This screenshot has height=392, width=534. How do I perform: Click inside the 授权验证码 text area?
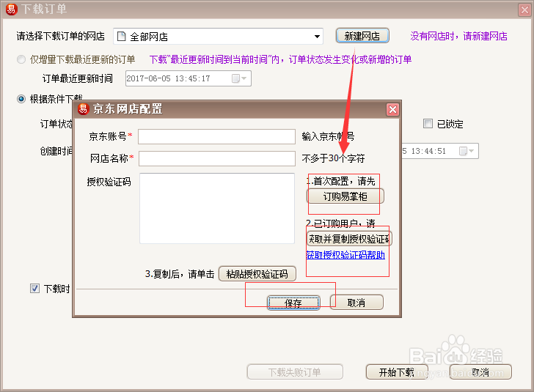(x=217, y=208)
